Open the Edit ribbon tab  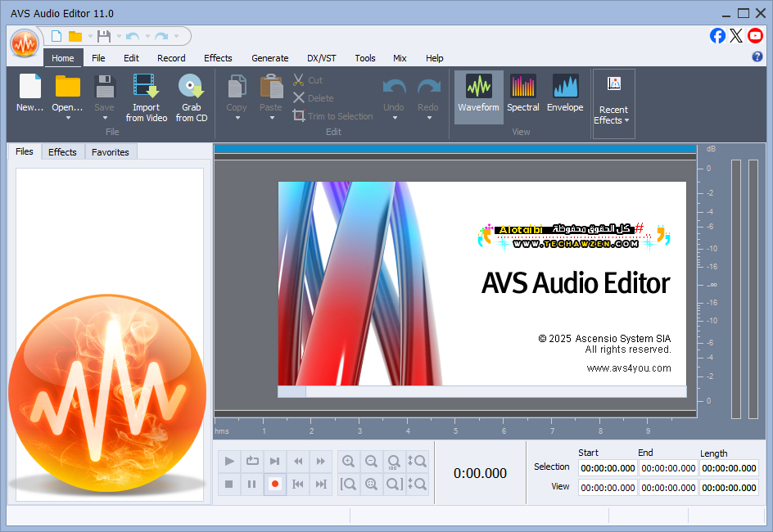coord(131,58)
